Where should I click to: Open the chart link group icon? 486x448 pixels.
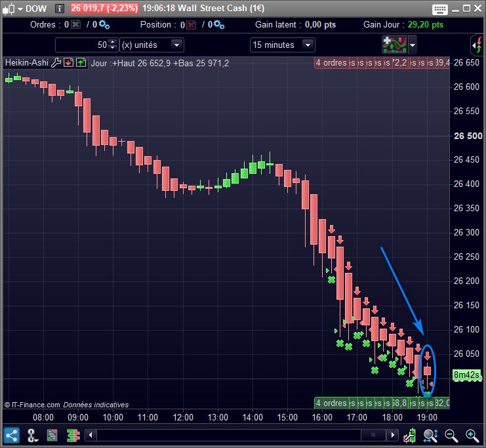point(32,436)
